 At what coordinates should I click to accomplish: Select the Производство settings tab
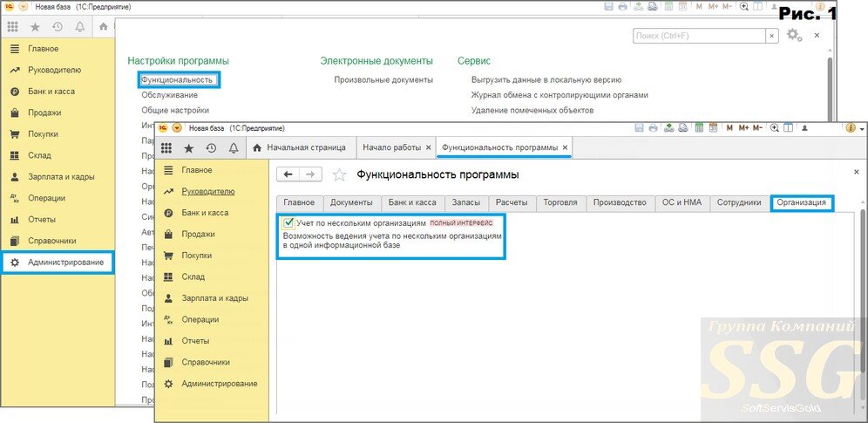620,202
